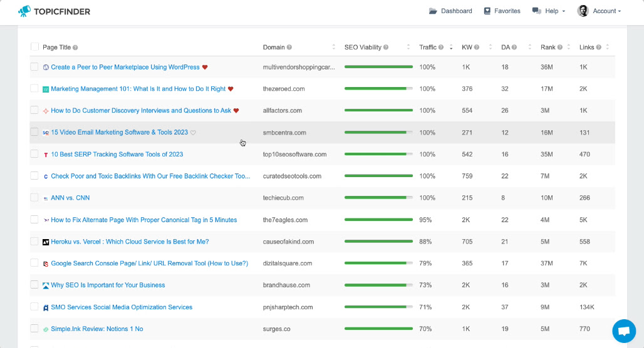Click favicon of 10 Best SERP Tracking row
Screen dimensions: 644x348
click(46, 155)
